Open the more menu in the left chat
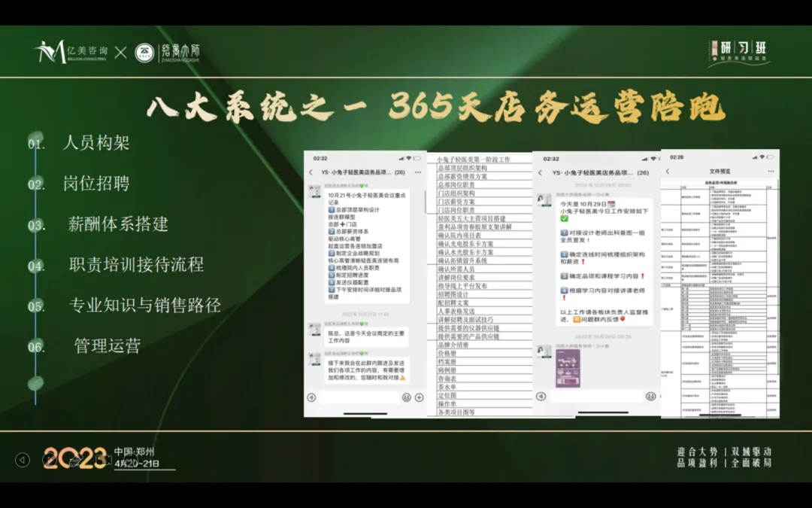 pyautogui.click(x=418, y=172)
